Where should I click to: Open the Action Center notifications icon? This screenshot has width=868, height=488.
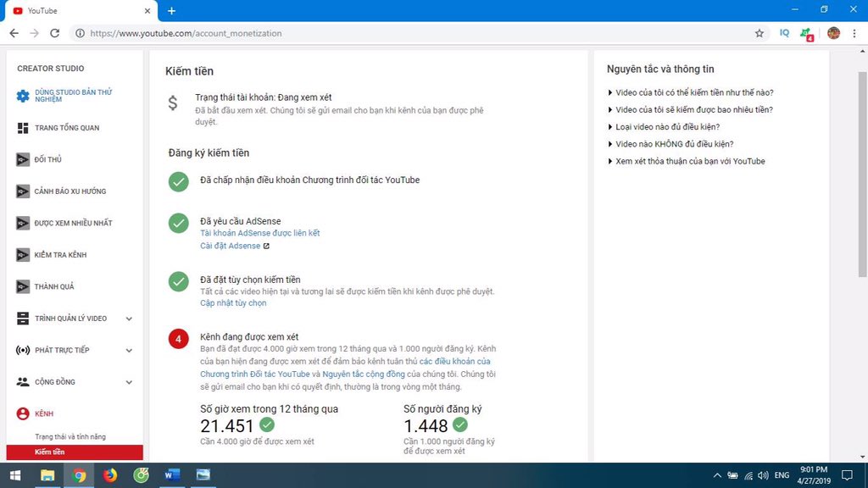pyautogui.click(x=847, y=475)
